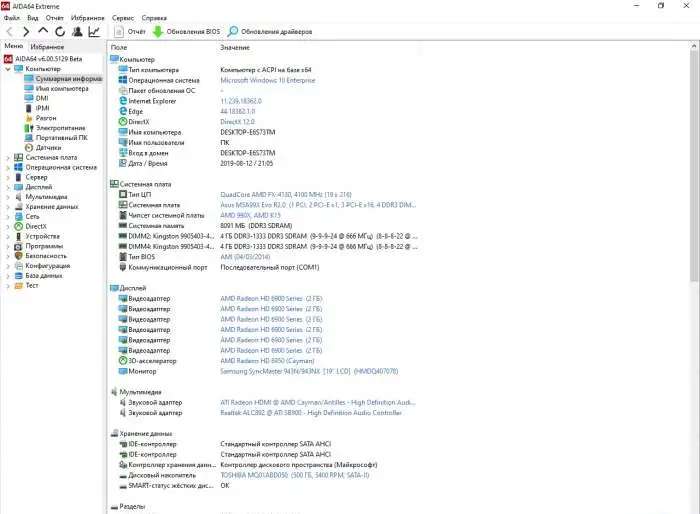Click the Коммуникационный порт row icon

pos(123,267)
